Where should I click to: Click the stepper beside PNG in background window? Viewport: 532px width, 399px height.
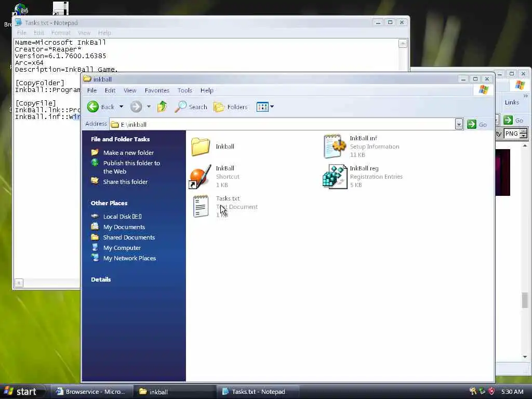tap(524, 134)
